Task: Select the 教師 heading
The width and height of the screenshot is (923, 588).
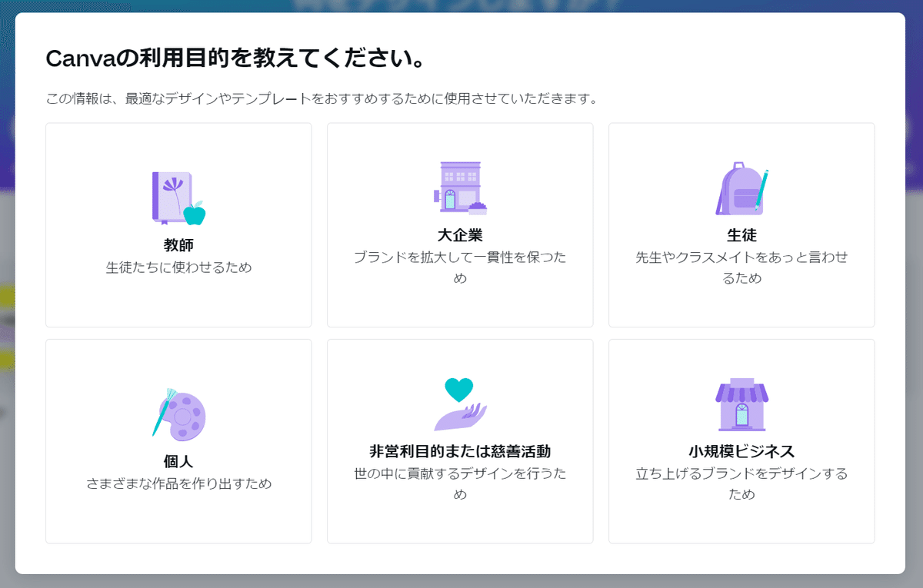Action: [178, 245]
